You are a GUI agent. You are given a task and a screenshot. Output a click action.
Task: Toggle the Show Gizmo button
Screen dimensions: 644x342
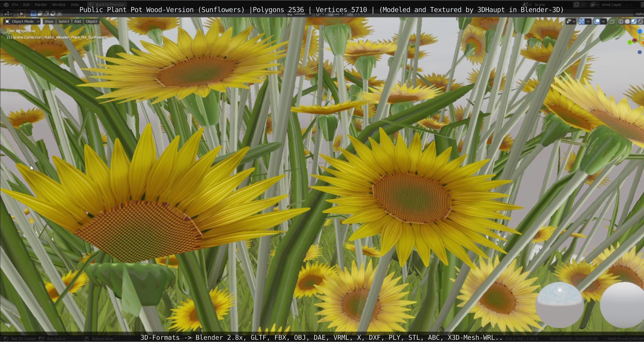click(x=581, y=21)
